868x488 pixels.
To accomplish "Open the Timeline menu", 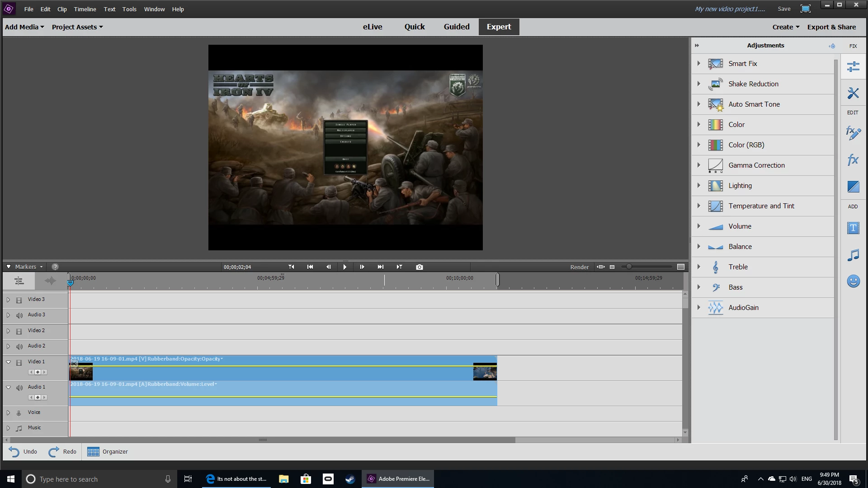I will [85, 9].
